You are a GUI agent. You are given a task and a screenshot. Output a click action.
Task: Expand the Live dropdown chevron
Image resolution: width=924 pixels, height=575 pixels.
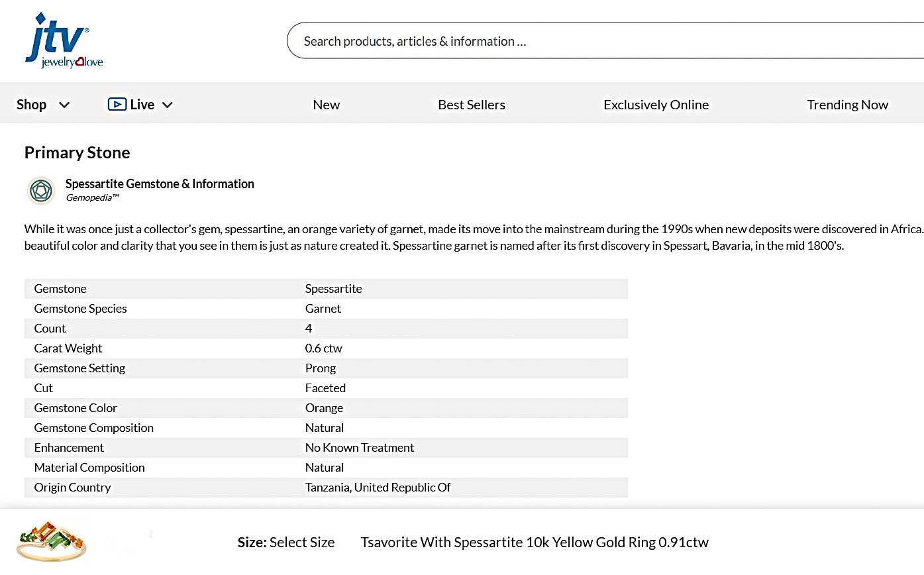coord(168,105)
